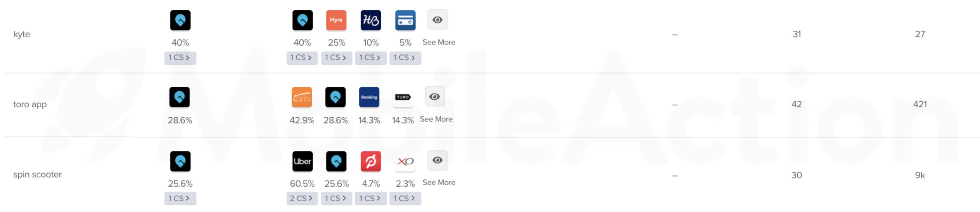Toggle the eye icon in toro app row
Image resolution: width=980 pixels, height=212 pixels.
pos(434,97)
